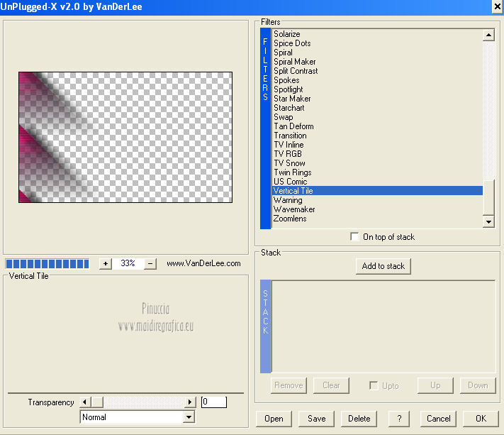Open a preset with Open button
Viewport: 504px width, 435px height.
[x=274, y=419]
